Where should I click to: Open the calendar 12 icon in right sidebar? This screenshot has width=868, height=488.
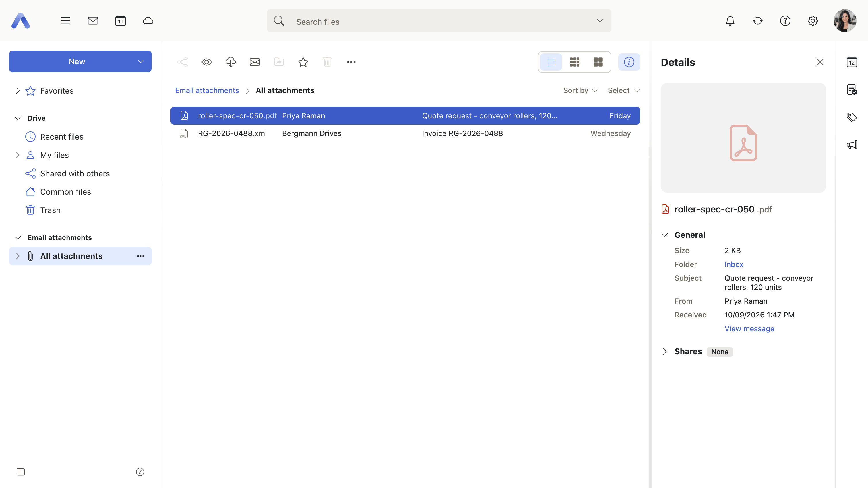(851, 62)
